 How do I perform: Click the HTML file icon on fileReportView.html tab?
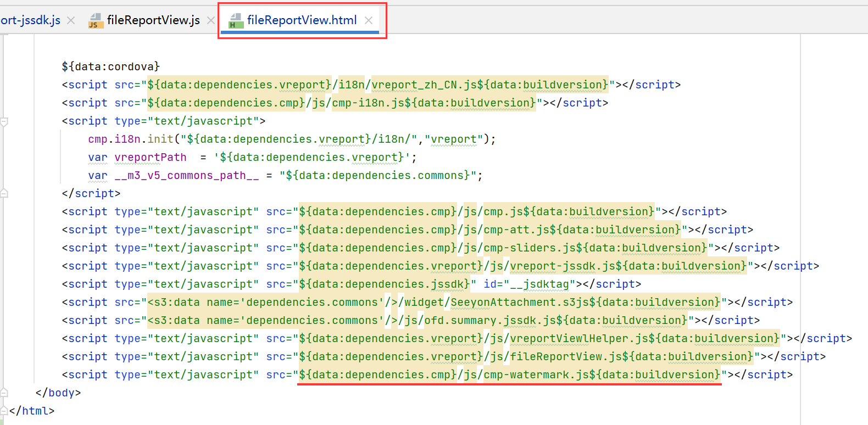[236, 21]
